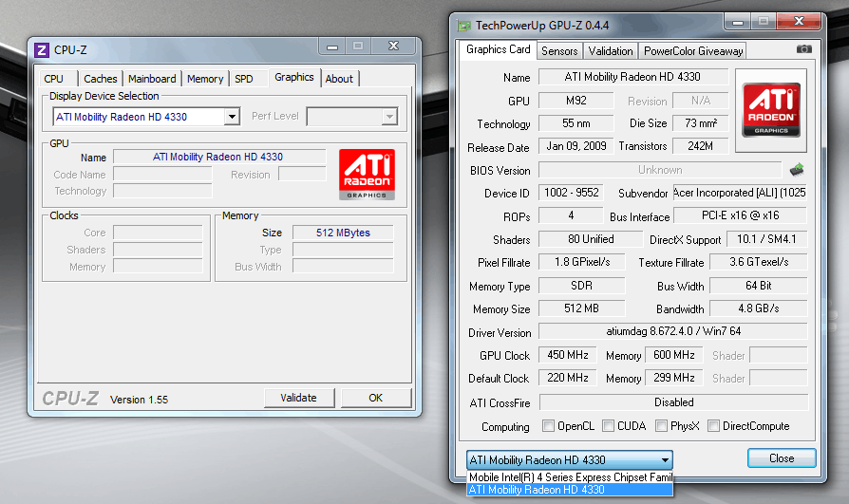Viewport: 849px width, 504px height.
Task: Open the Caches tab in CPU-Z
Action: (x=100, y=79)
